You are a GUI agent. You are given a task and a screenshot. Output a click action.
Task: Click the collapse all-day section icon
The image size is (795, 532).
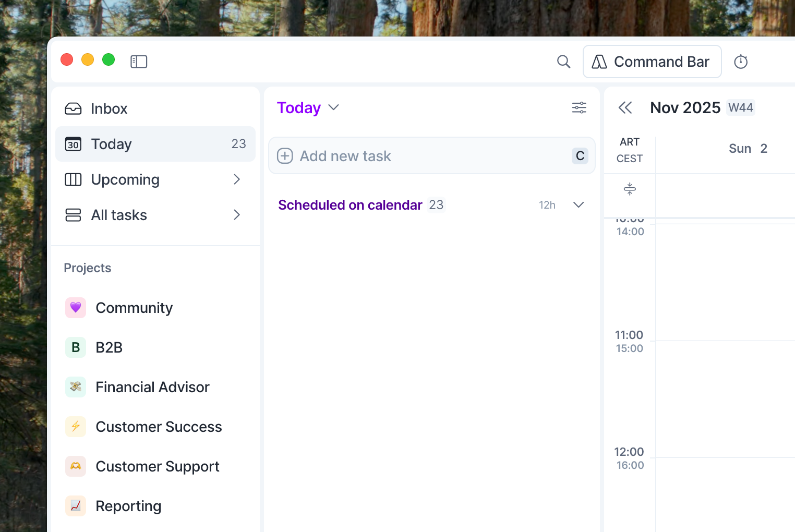pos(630,189)
